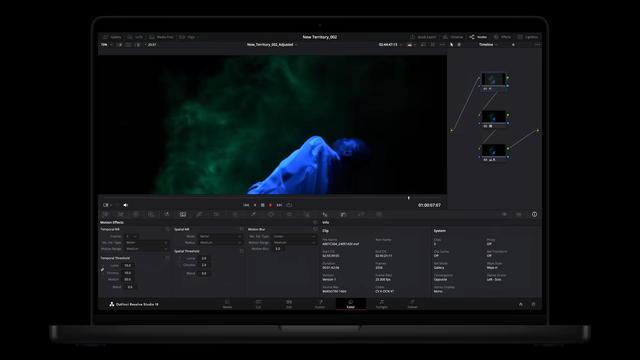
Task: Click the viewer scrubber playhead marker
Action: [409, 198]
